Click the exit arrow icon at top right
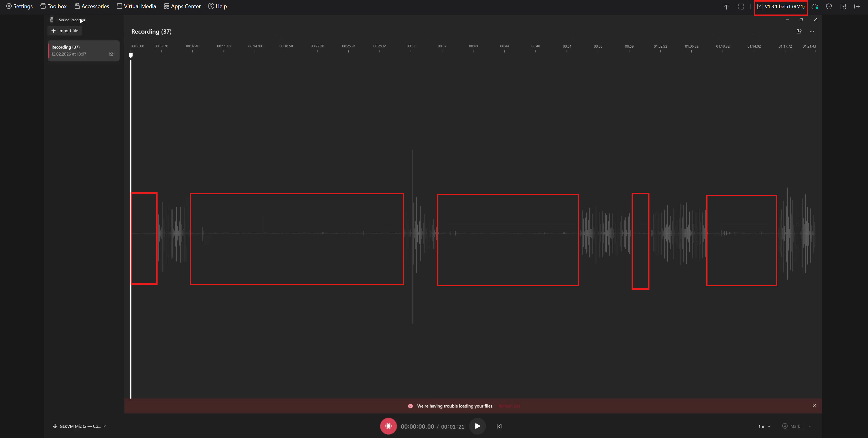This screenshot has width=868, height=438. coord(857,6)
